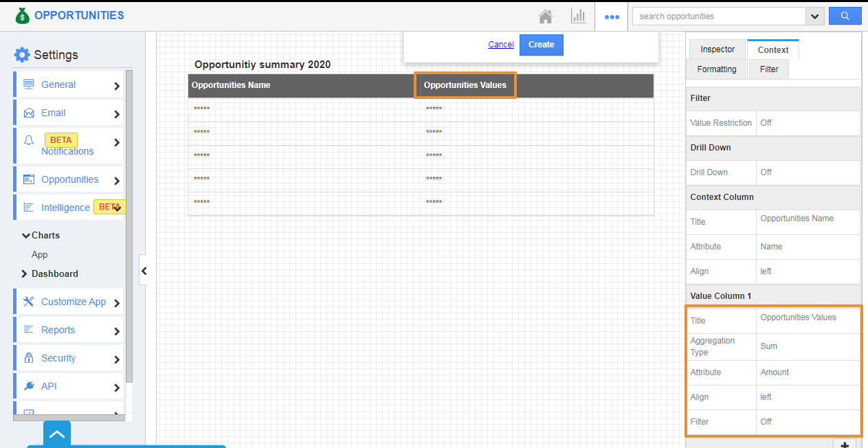This screenshot has width=868, height=448.
Task: Edit Value Restriction Off value
Action: coord(808,123)
